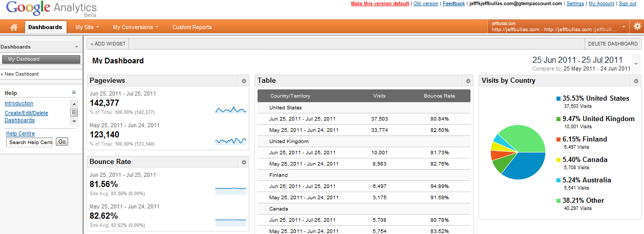Click the blue United States legend swatch
The height and width of the screenshot is (234, 644).
[x=559, y=98]
